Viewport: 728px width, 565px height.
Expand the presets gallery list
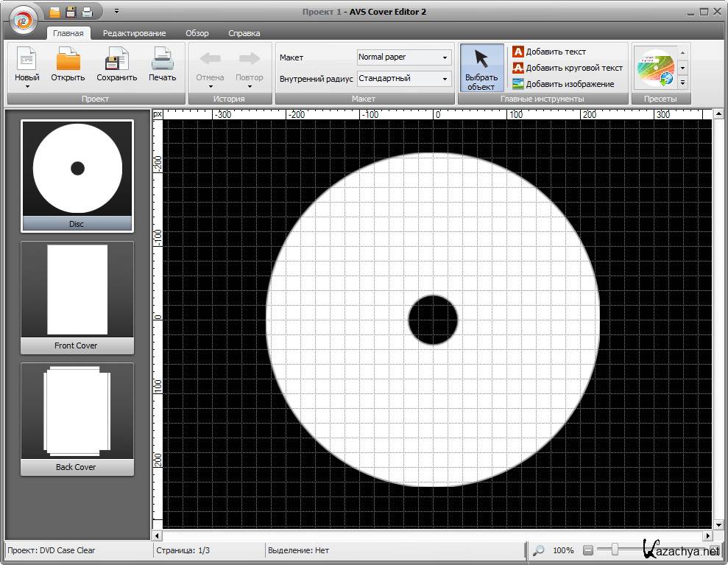pyautogui.click(x=682, y=83)
